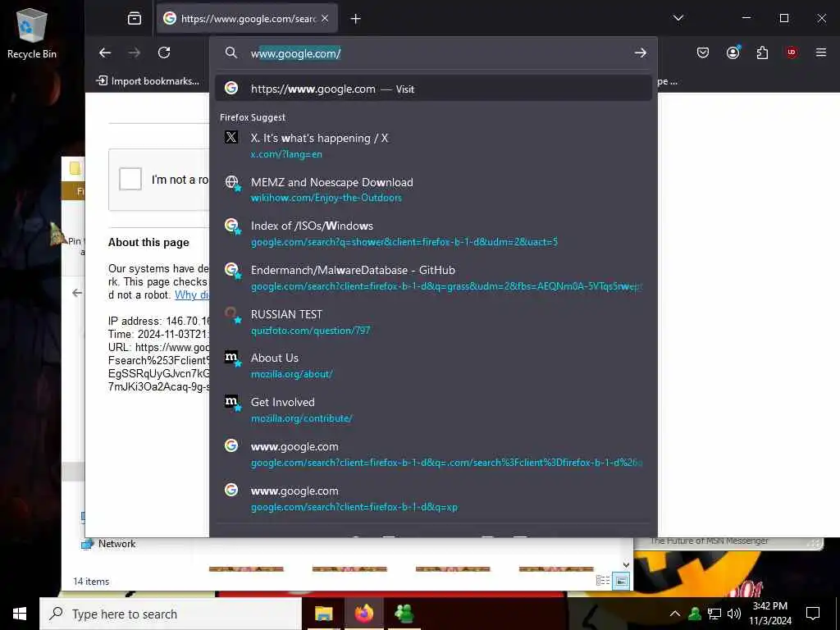Select About Us mozilla.org suggestion
Viewport: 840px width, 630px height.
coord(433,366)
